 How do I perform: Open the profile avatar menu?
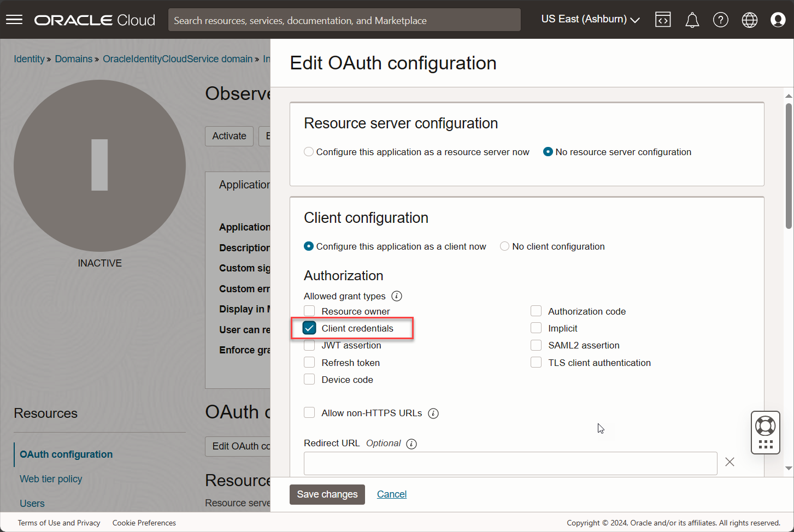tap(778, 19)
